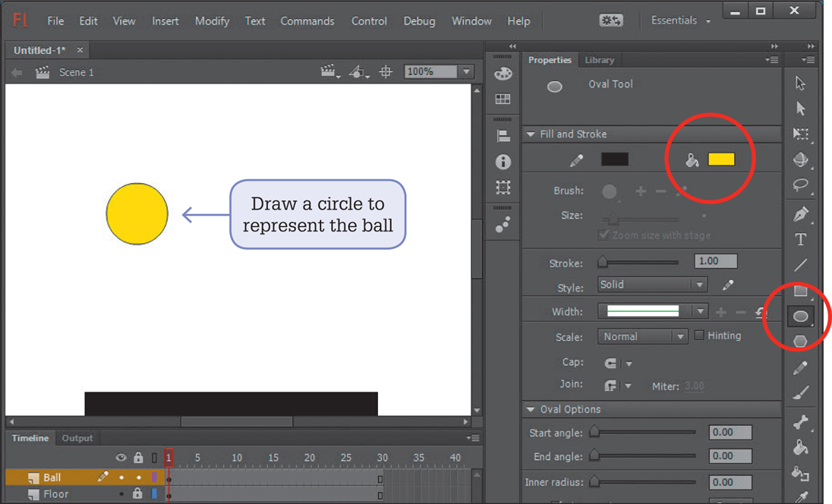Click the show/hide all layers eye

pyautogui.click(x=121, y=457)
